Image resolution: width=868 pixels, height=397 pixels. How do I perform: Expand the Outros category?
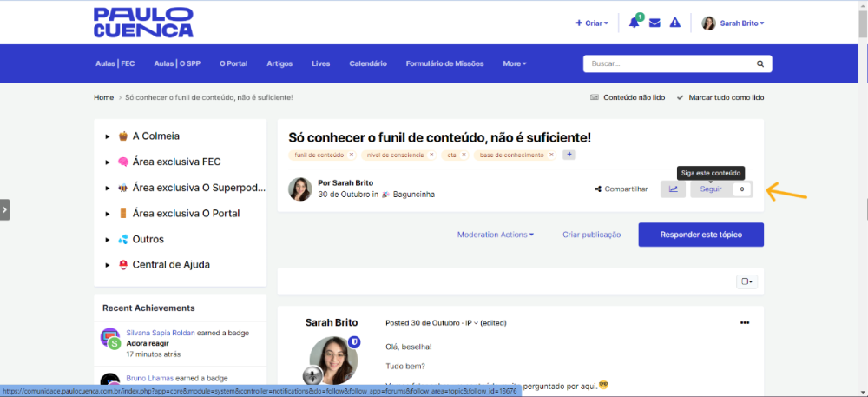tap(108, 240)
